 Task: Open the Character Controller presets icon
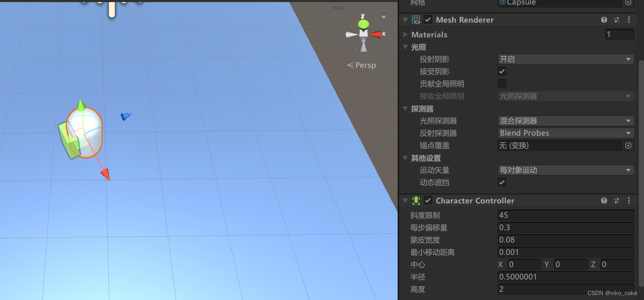click(616, 201)
